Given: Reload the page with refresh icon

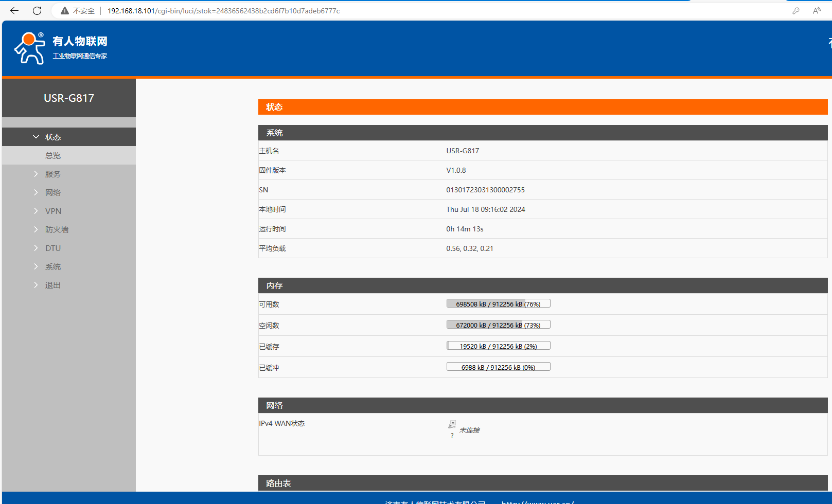Looking at the screenshot, I should (37, 11).
